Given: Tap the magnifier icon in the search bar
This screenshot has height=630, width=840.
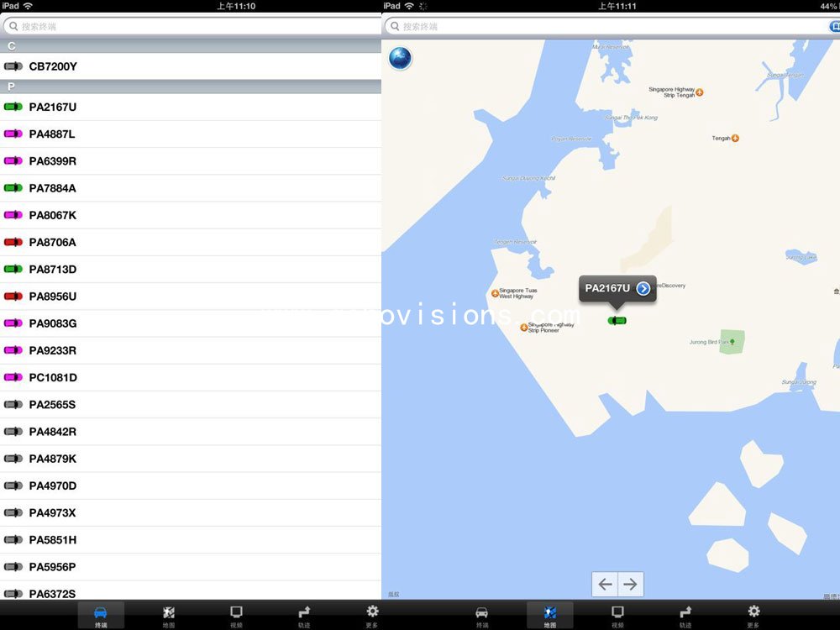Looking at the screenshot, I should (x=12, y=26).
